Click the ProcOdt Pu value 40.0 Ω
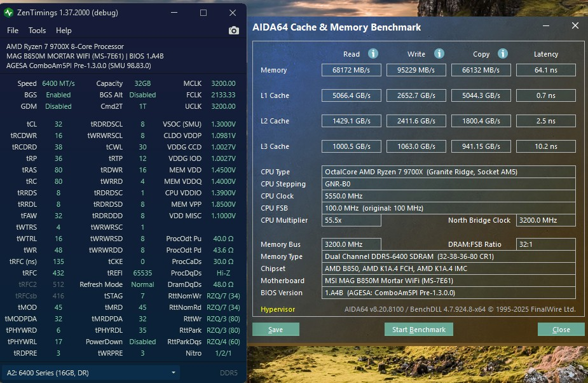Screen dimensions: 588x383 (223, 239)
